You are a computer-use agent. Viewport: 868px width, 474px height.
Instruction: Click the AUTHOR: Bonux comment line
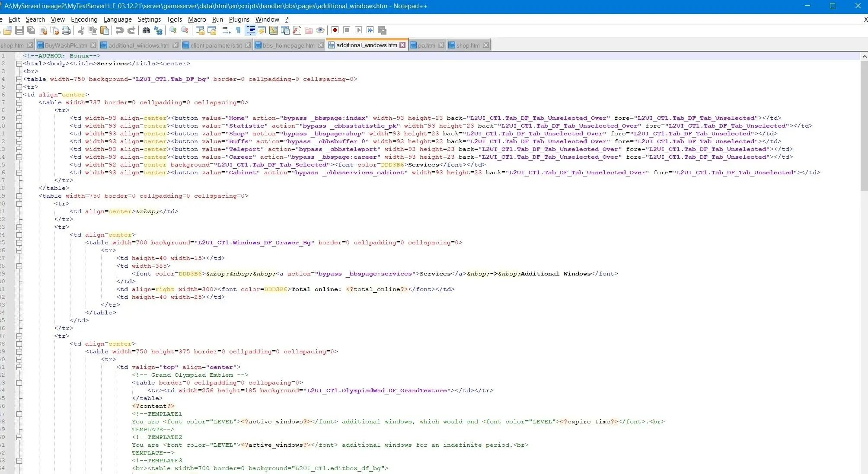point(61,56)
